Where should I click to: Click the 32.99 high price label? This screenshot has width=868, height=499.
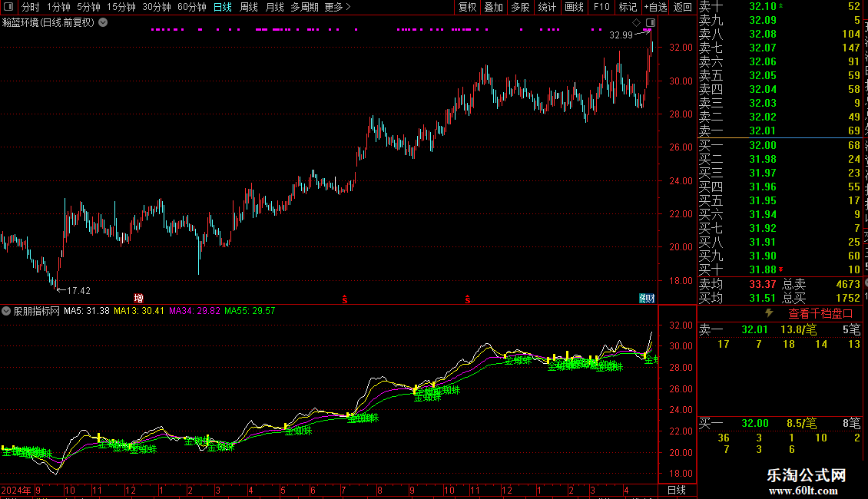click(621, 35)
